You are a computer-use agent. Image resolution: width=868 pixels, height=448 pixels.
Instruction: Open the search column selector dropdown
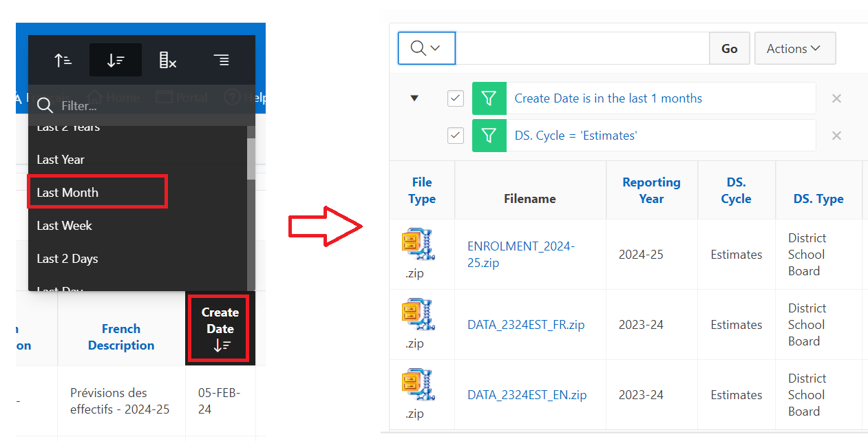tap(426, 48)
